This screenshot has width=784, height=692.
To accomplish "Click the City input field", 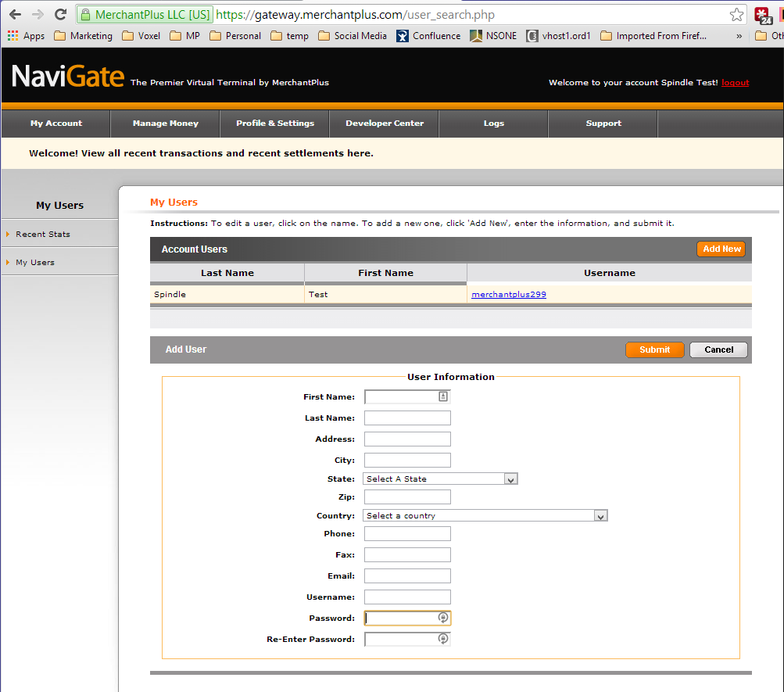I will tap(407, 460).
